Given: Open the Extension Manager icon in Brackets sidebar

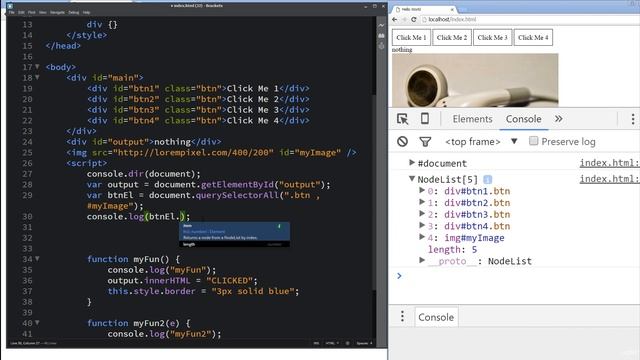Looking at the screenshot, I should [x=381, y=36].
